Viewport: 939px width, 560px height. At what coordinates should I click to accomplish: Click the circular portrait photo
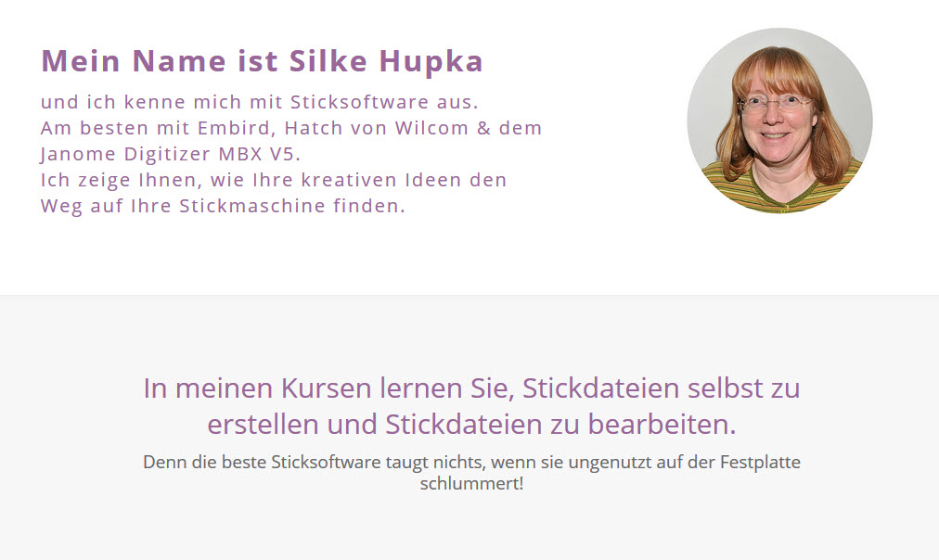coord(779,121)
